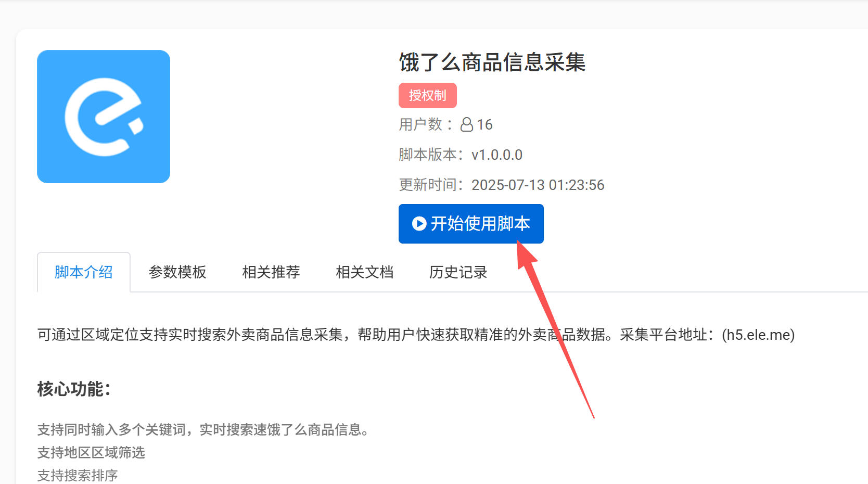Click the 授权制 red badge
The height and width of the screenshot is (484, 868).
click(x=428, y=96)
